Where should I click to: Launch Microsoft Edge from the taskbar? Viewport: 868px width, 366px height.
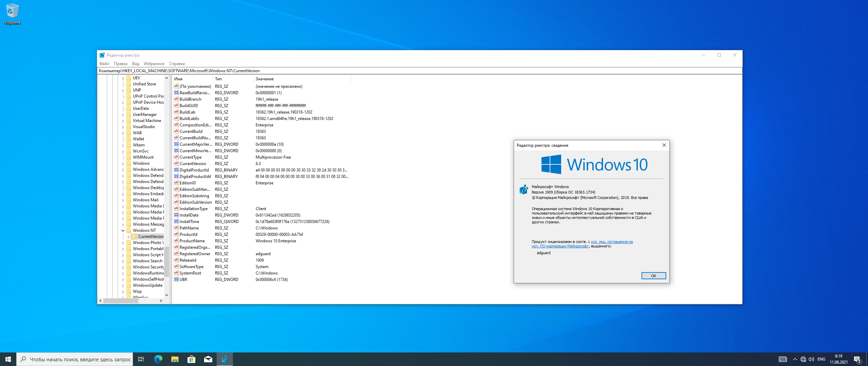click(x=158, y=359)
